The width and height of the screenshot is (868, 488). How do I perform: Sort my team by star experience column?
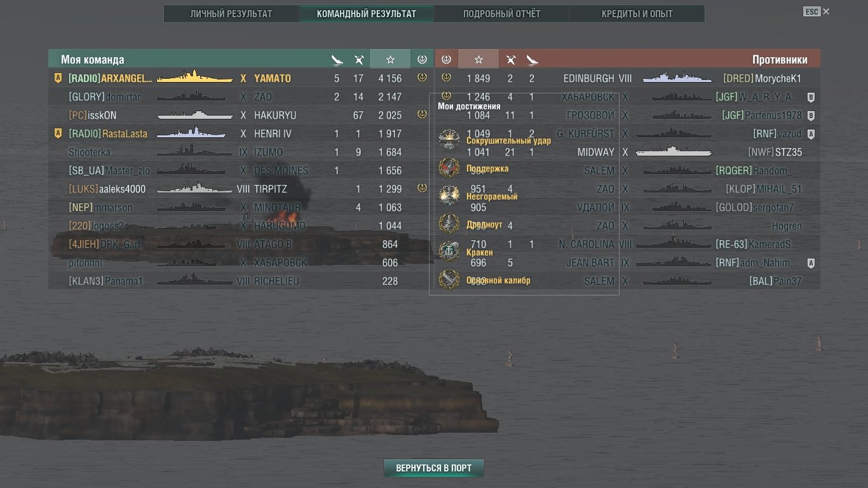[390, 59]
